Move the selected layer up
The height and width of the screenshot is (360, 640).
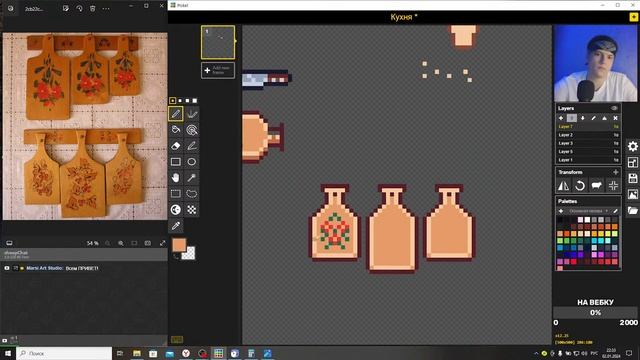572,118
